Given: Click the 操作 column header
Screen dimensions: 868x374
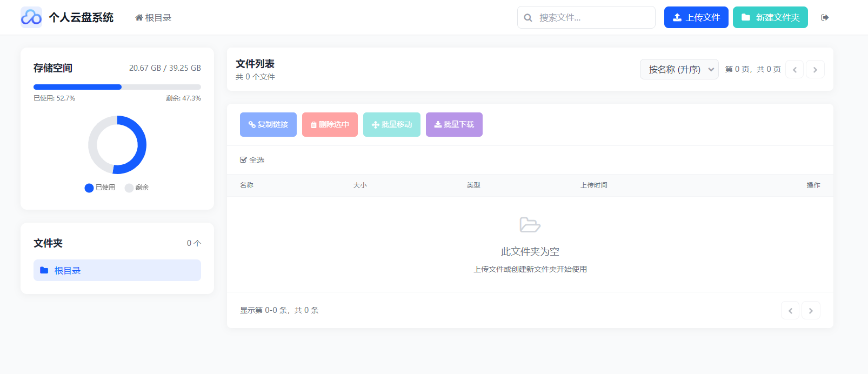Looking at the screenshot, I should coord(813,185).
